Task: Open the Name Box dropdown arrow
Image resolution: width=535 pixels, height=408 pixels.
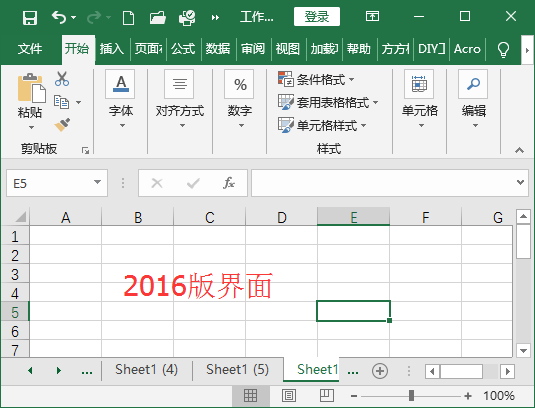Action: [x=97, y=182]
